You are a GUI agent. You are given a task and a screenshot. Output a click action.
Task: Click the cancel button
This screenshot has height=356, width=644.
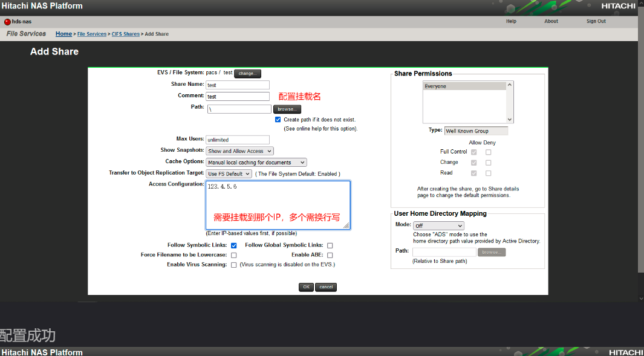click(326, 287)
